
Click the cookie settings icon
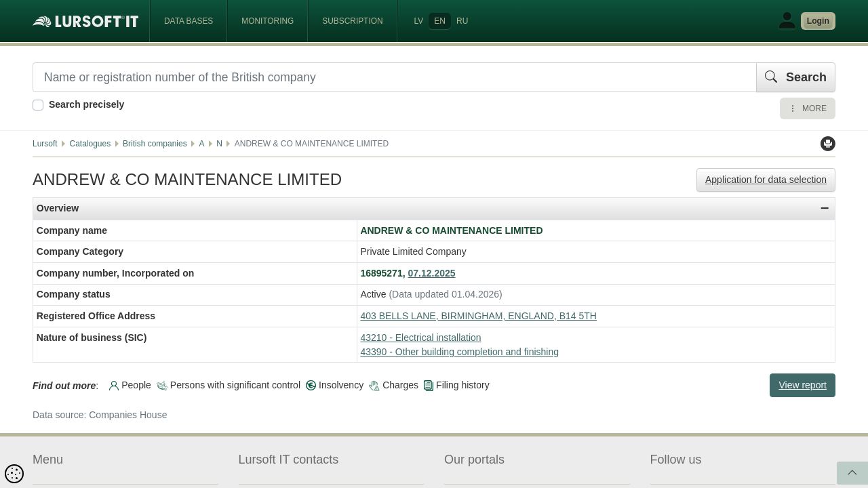tap(14, 473)
